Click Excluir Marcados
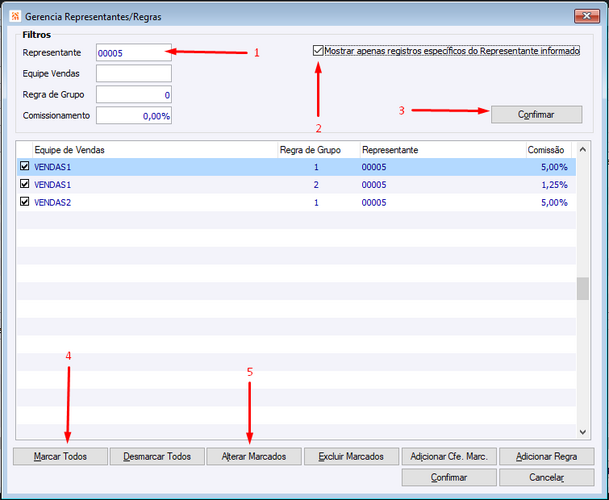The image size is (609, 500). click(351, 456)
